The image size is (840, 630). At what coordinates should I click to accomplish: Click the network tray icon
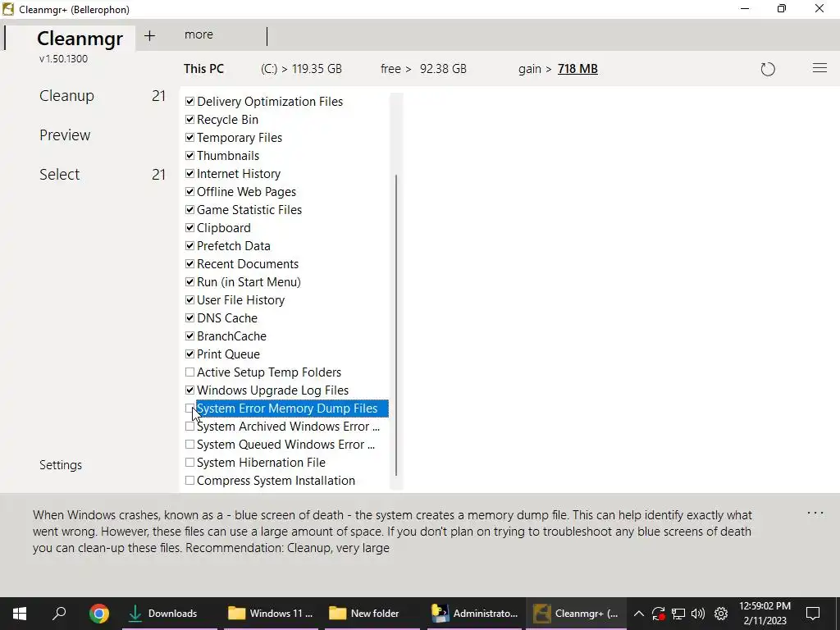[x=678, y=614]
